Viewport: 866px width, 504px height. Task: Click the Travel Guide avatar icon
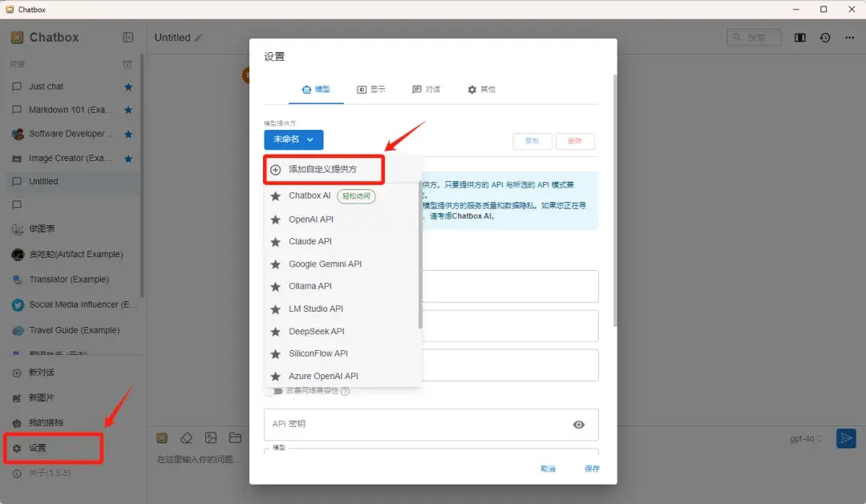[x=18, y=330]
